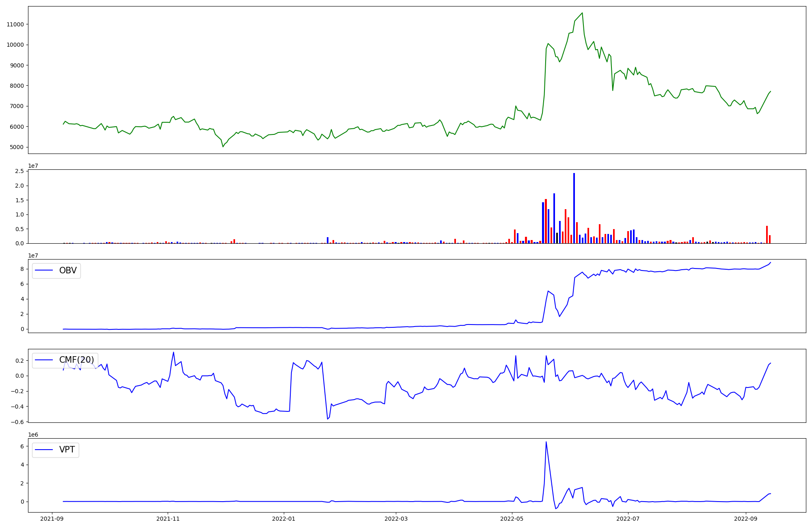The width and height of the screenshot is (812, 528).
Task: Click the 2.5 tick on volume axis
Action: coord(19,171)
